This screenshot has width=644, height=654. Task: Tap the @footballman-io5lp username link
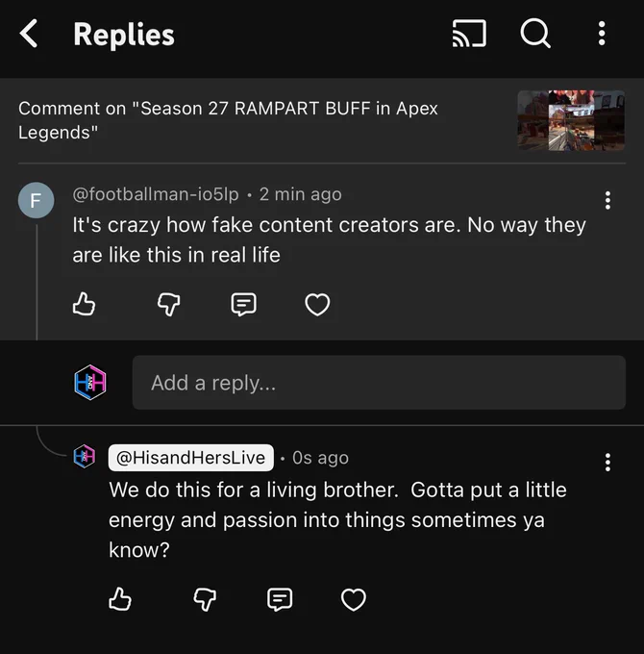155,194
